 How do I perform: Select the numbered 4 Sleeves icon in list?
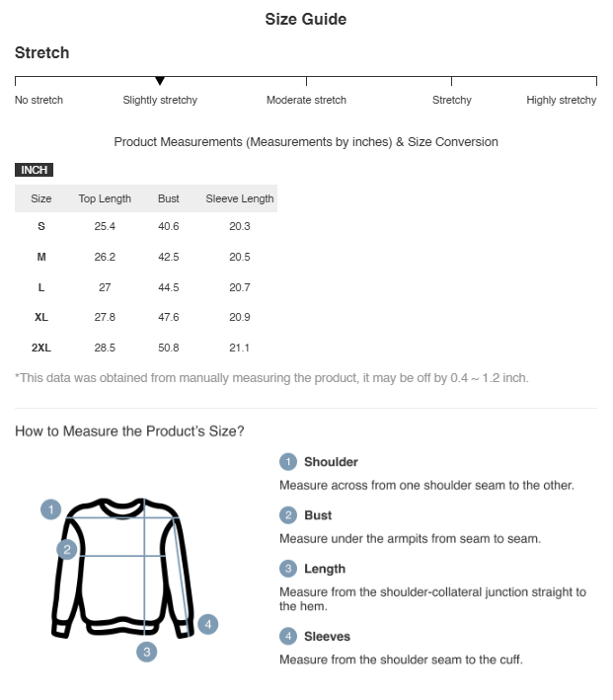click(288, 636)
